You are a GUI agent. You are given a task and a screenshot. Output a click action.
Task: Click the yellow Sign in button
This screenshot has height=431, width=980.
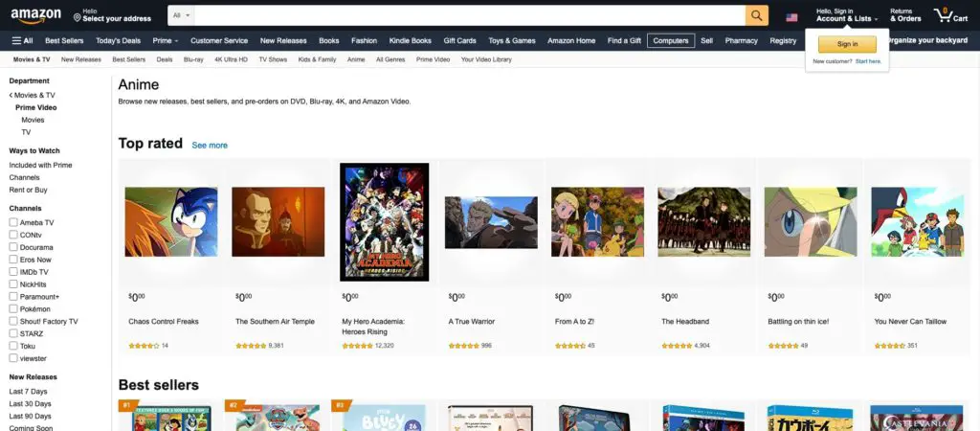coord(847,44)
